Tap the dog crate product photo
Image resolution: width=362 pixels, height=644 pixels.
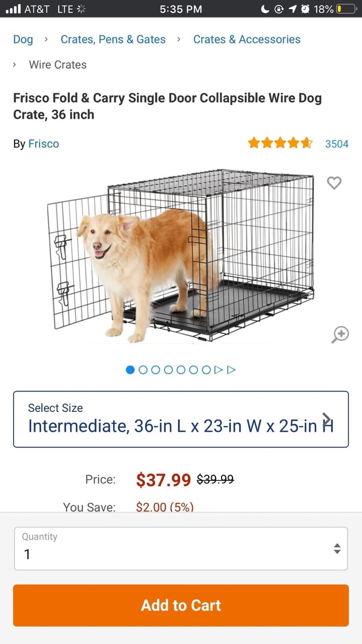181,255
